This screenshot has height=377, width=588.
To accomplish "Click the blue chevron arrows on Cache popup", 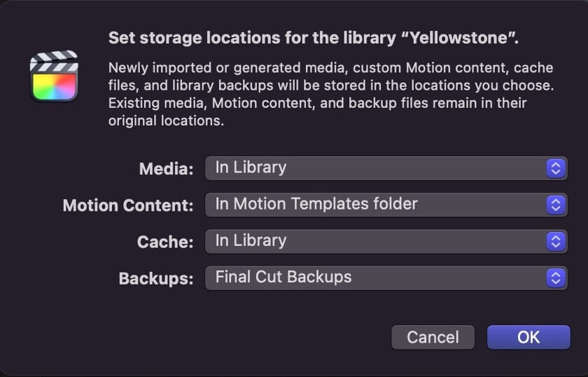I will click(x=556, y=242).
